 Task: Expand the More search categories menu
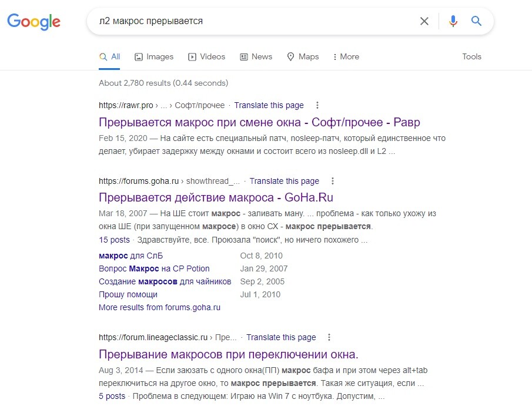pyautogui.click(x=346, y=56)
